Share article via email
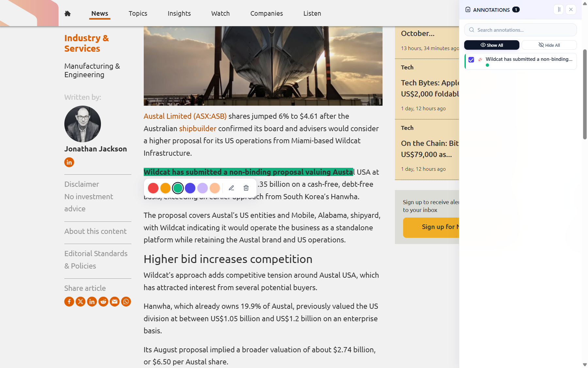This screenshot has width=588, height=368. point(115,302)
